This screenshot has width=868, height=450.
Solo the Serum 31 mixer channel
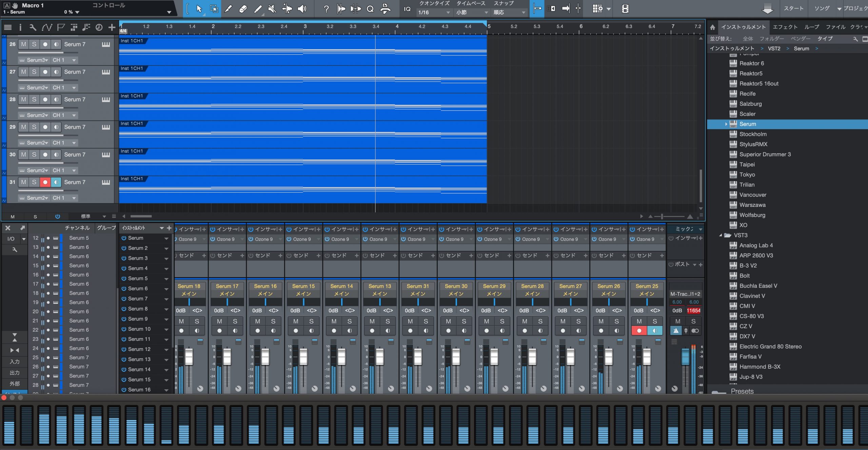coord(426,321)
